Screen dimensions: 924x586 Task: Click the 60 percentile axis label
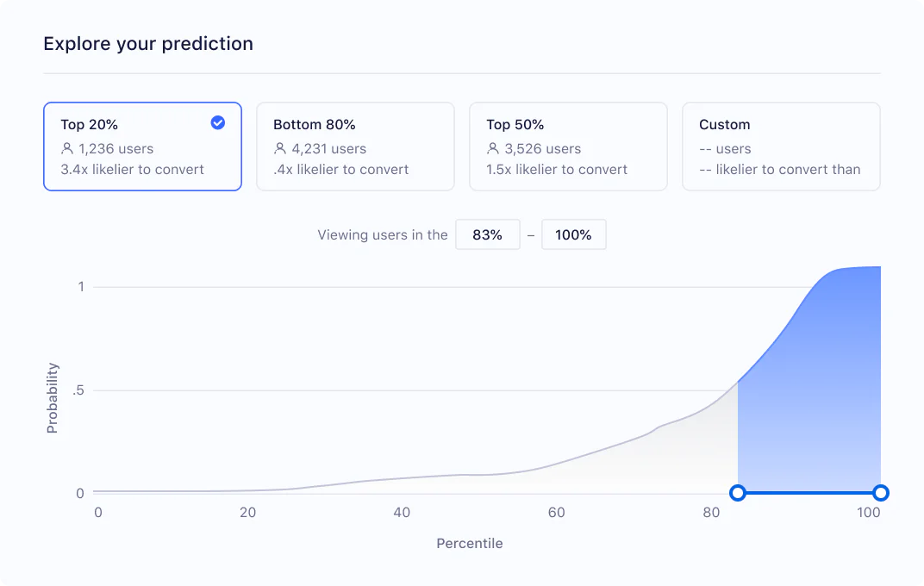pos(556,513)
